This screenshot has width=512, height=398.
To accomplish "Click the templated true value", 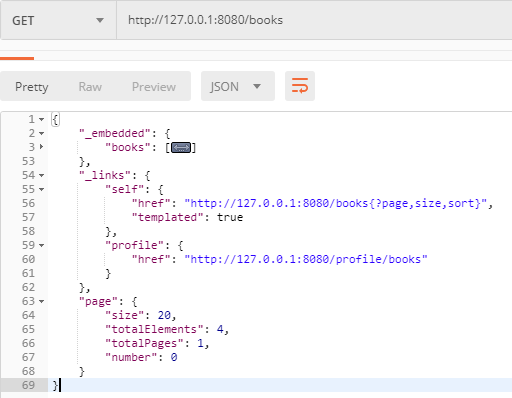I will point(230,217).
